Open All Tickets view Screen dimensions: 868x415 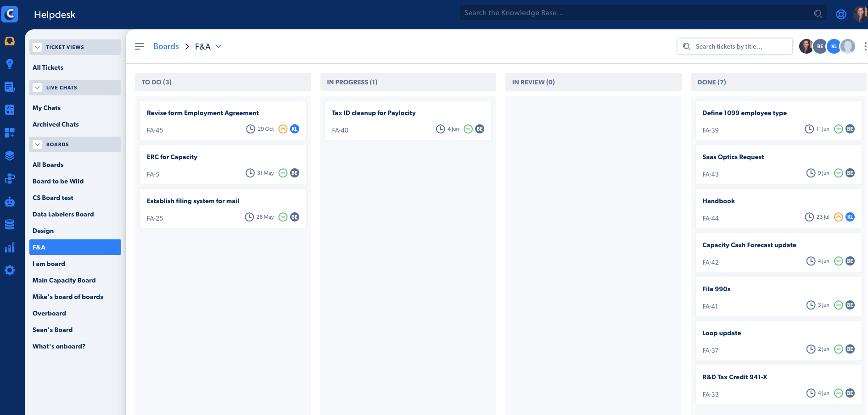pyautogui.click(x=48, y=67)
